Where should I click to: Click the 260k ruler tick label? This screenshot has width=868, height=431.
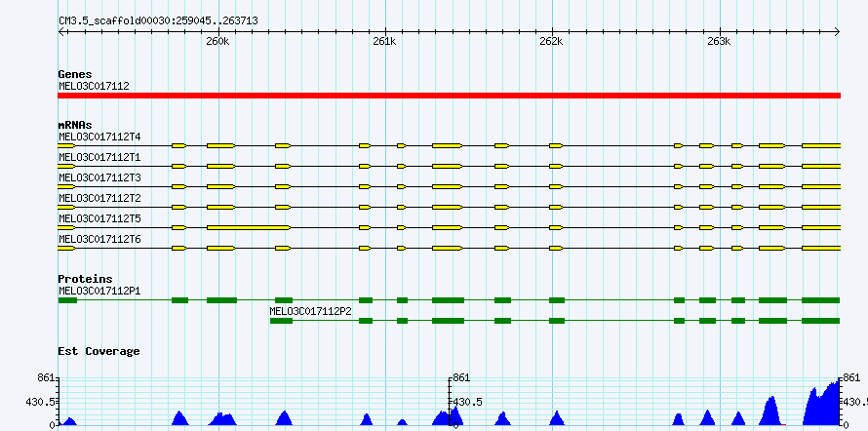point(218,42)
